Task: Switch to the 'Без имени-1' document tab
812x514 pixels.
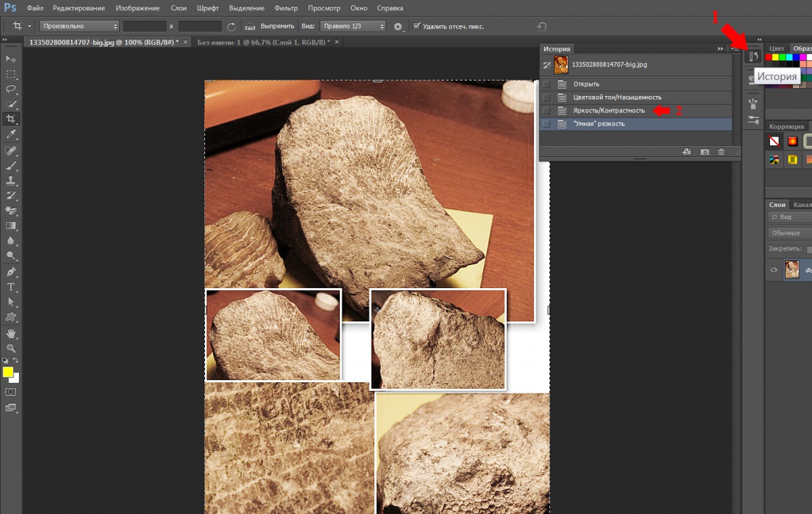Action: 263,42
